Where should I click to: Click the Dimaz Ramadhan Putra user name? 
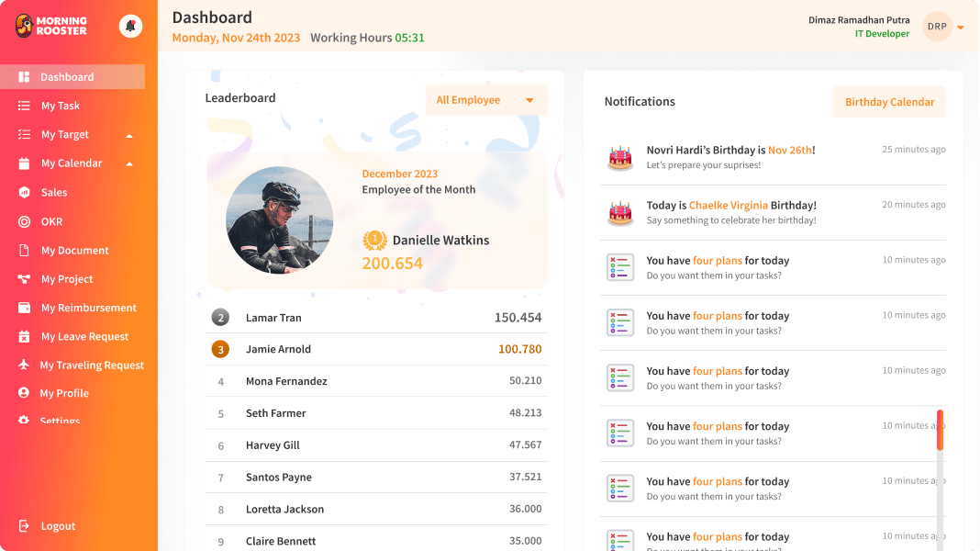(x=859, y=20)
